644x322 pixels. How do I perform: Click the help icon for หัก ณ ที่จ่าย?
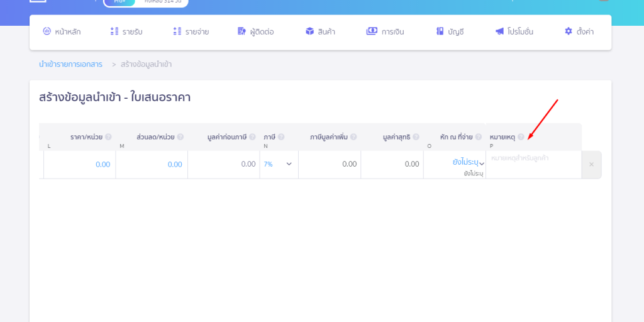[479, 137]
